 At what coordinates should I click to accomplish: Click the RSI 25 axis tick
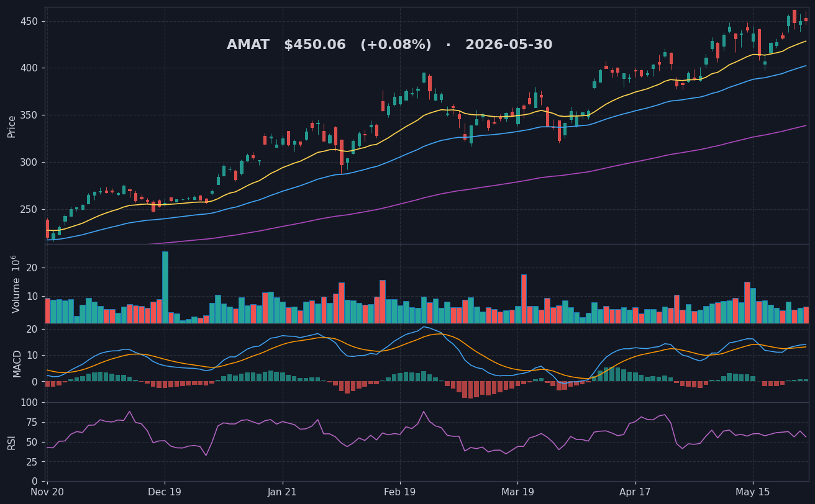(x=32, y=462)
